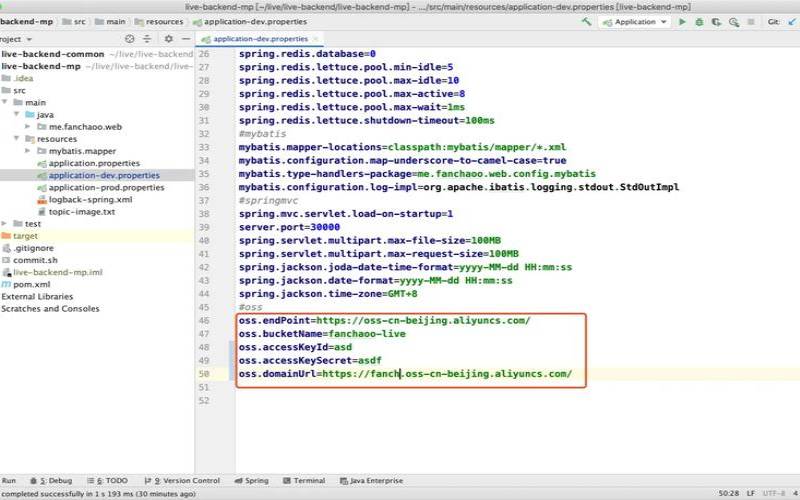This screenshot has height=500, width=800.
Task: Select the src folder in project tree
Action: [14, 91]
